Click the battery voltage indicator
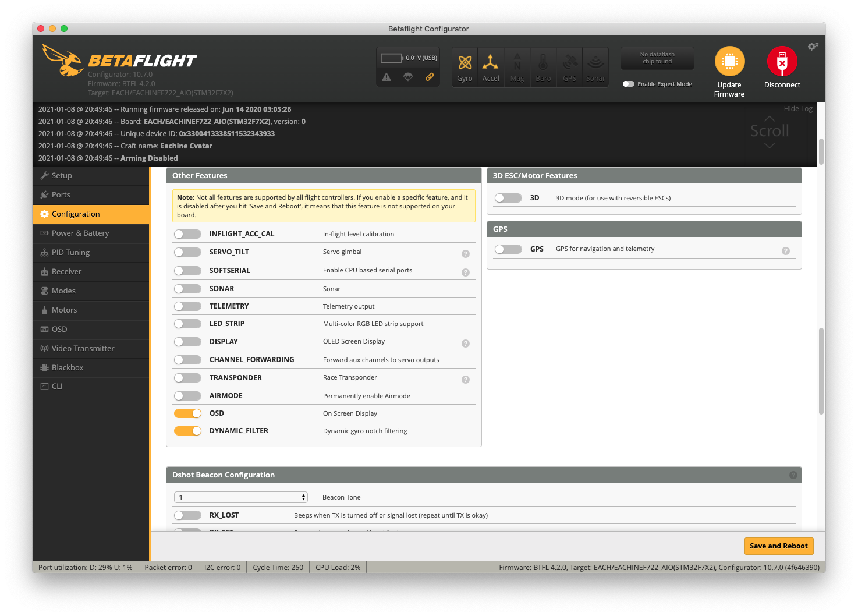Screen dimensions: 858x616 [x=409, y=58]
